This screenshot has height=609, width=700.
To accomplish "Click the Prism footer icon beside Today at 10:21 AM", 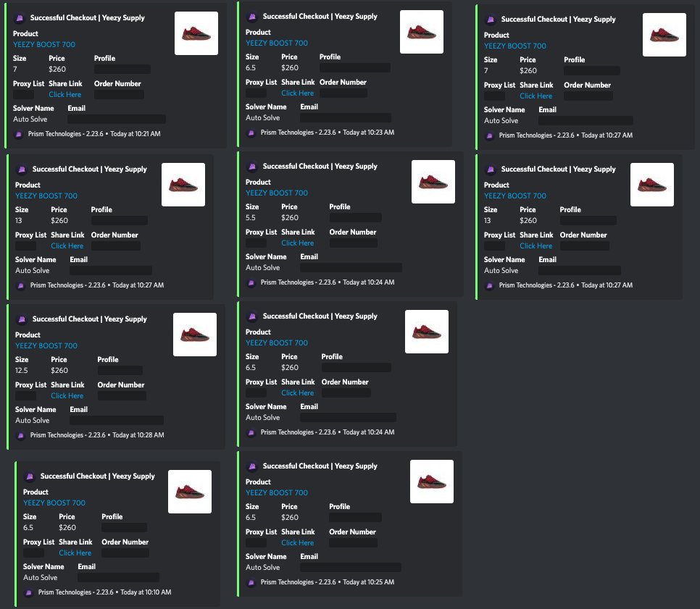I will pos(19,134).
